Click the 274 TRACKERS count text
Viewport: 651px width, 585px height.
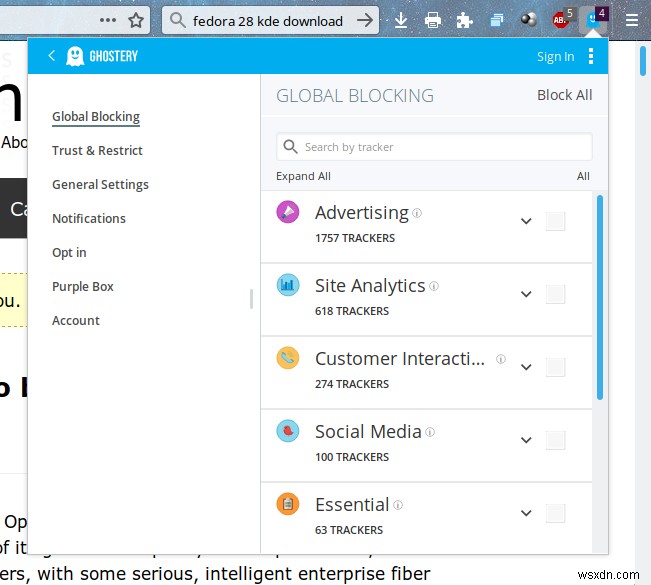click(x=352, y=384)
